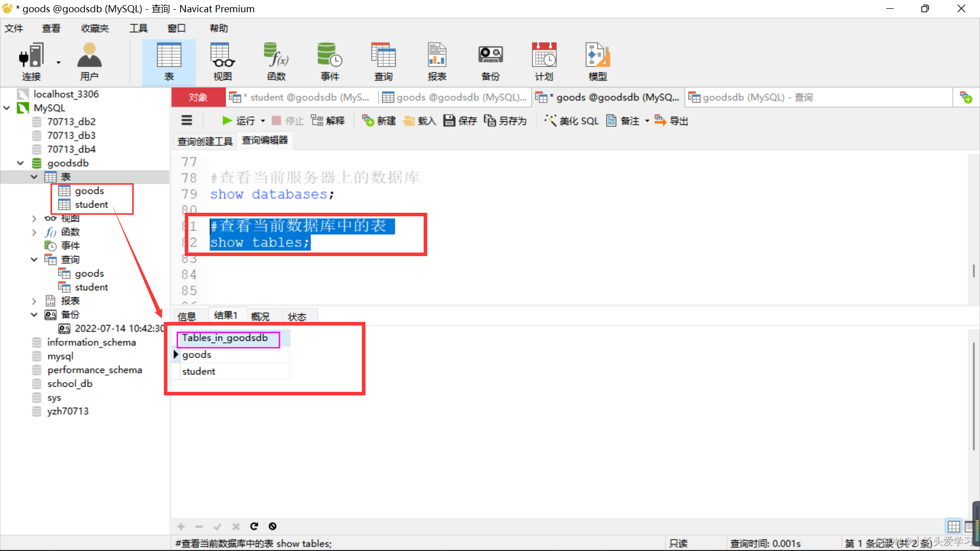This screenshot has width=980, height=551.
Task: Switch to 状态 status tab
Action: click(297, 316)
